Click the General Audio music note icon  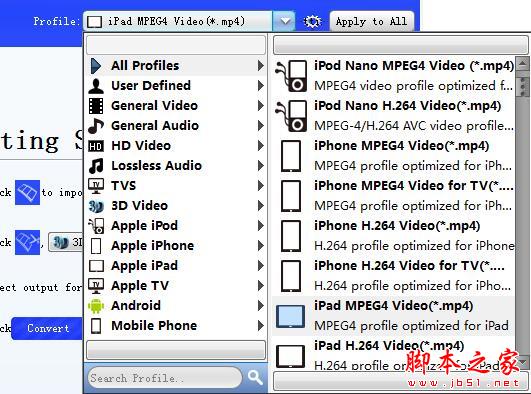click(96, 126)
